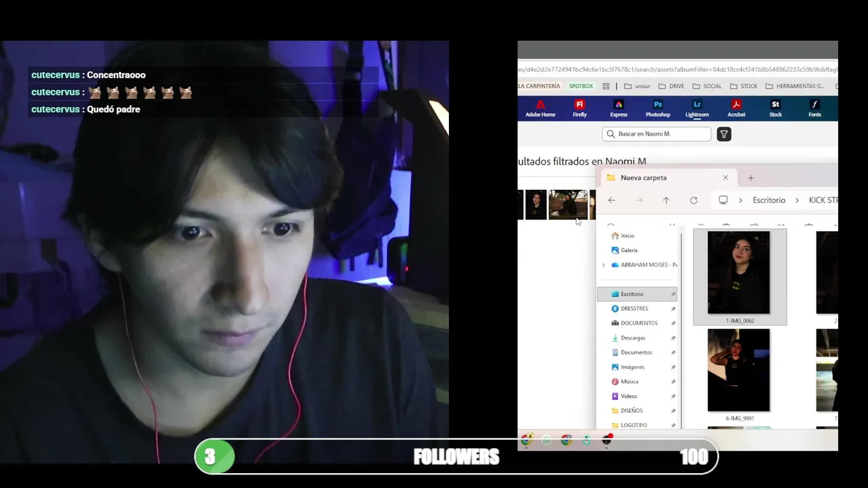
Task: Open Galería in the Explorer sidebar
Action: point(624,250)
